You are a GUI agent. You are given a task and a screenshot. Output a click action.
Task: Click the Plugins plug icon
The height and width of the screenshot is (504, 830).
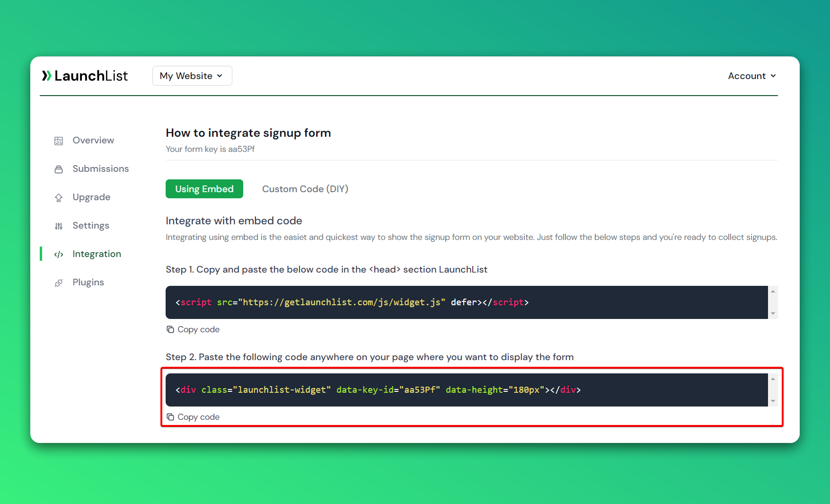click(59, 283)
